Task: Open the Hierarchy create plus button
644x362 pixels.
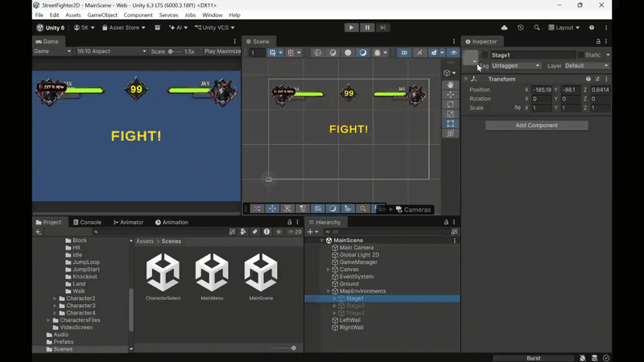Action: tap(312, 232)
